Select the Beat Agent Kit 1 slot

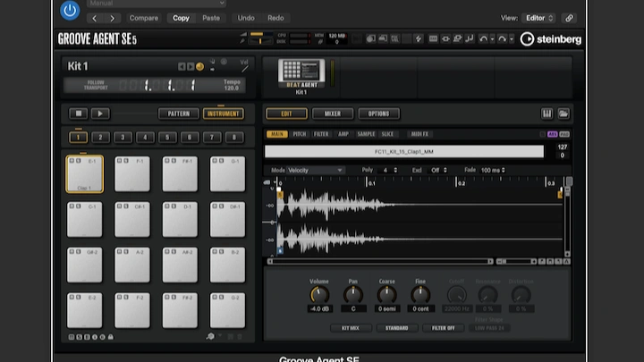301,77
